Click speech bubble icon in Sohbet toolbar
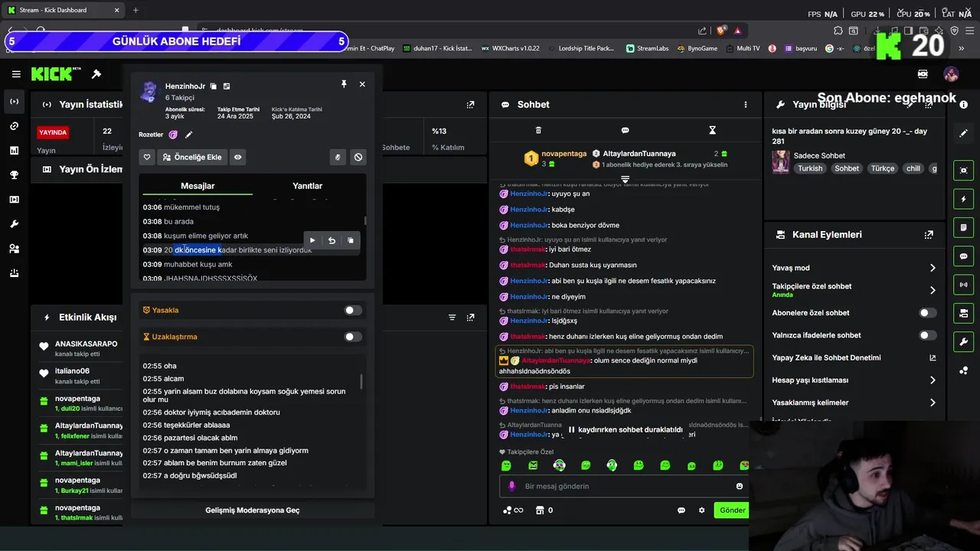 [x=625, y=131]
